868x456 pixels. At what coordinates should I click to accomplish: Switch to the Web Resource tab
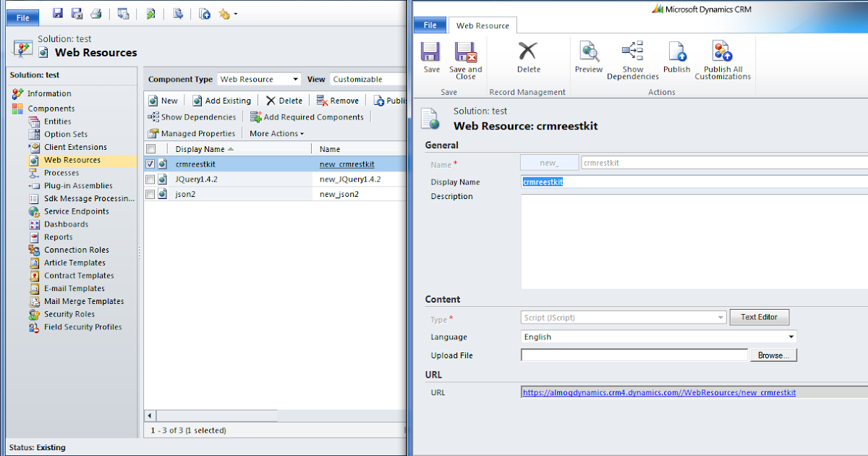click(482, 25)
